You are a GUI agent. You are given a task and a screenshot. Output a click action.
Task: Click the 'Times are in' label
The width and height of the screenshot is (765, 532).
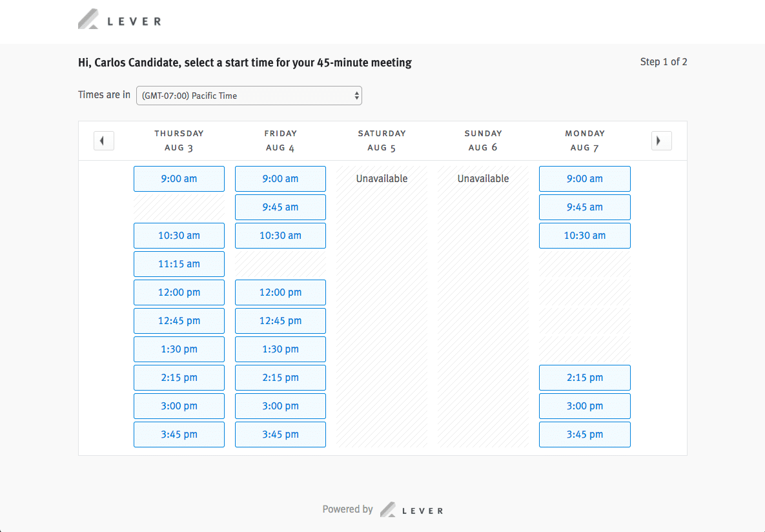tap(105, 95)
